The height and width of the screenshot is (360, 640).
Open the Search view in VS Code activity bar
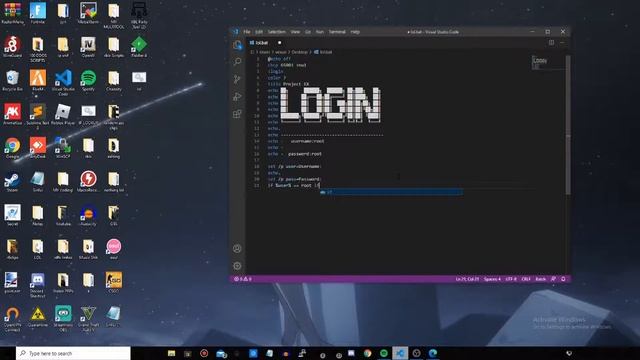(237, 62)
